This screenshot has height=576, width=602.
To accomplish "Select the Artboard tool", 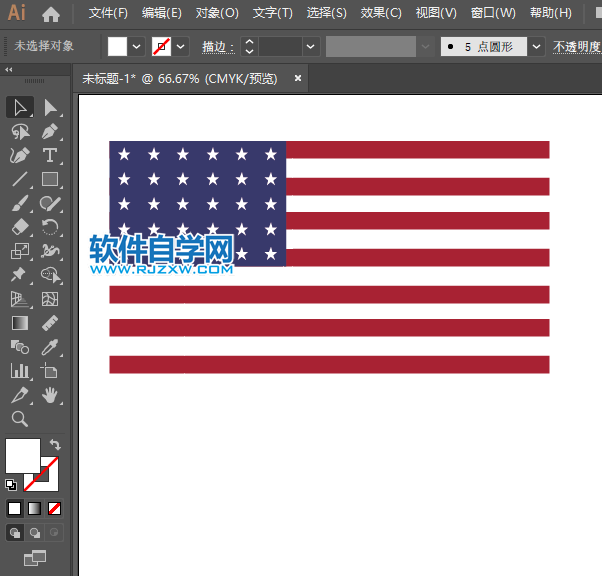I will 49,371.
